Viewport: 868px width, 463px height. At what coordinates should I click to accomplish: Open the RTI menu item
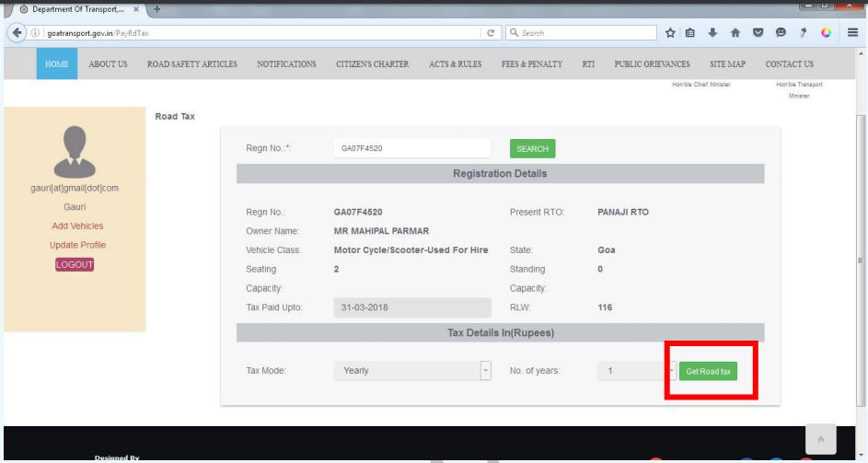588,64
